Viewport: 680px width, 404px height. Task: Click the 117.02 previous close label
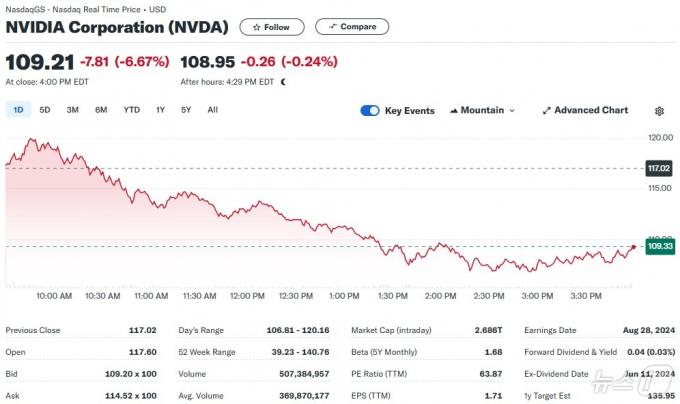tap(659, 168)
